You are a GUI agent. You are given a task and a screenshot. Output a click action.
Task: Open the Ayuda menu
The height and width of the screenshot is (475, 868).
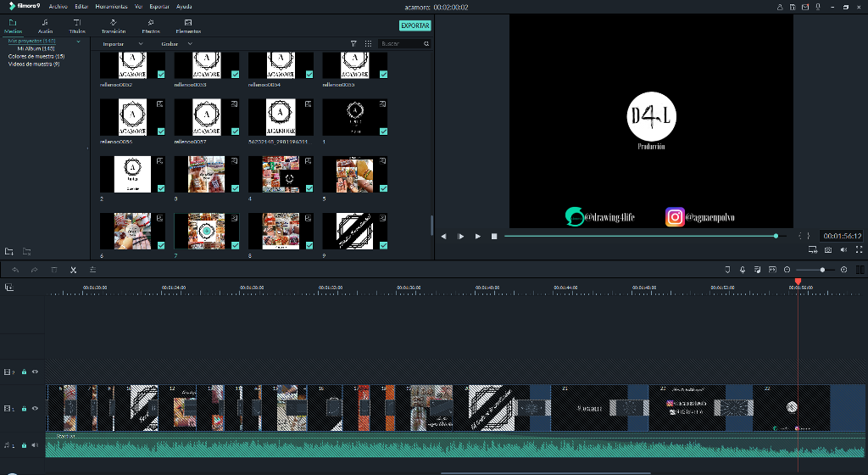click(x=184, y=7)
